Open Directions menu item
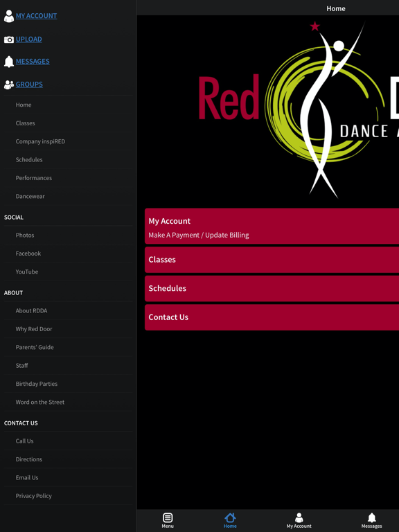 68,459
